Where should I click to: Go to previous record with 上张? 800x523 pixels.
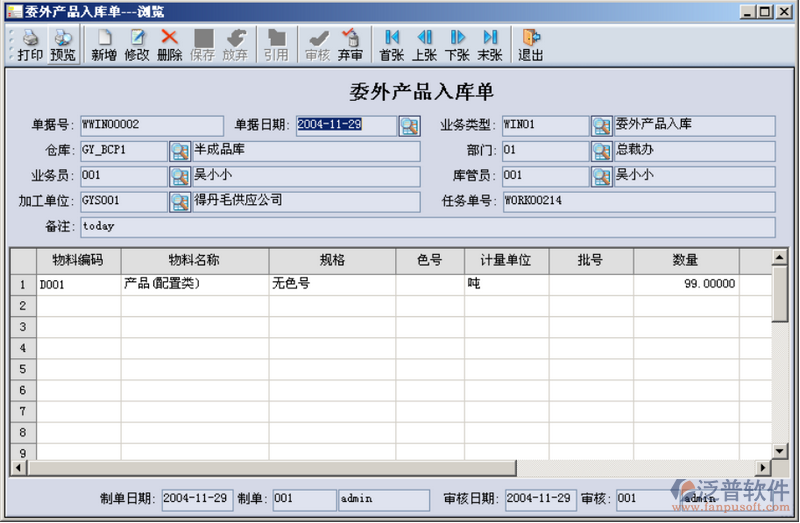(424, 45)
